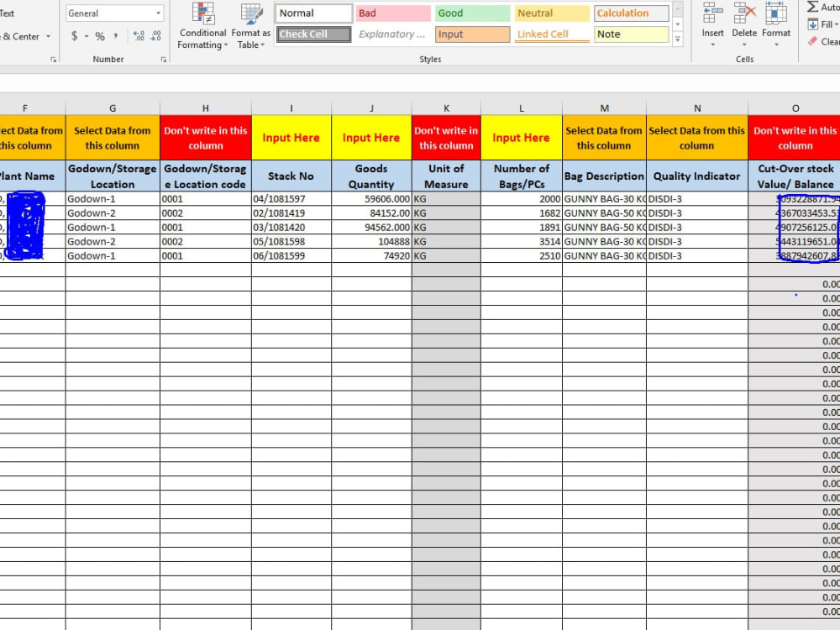The image size is (840, 630).
Task: Apply the Linked Cell style
Action: [x=552, y=34]
